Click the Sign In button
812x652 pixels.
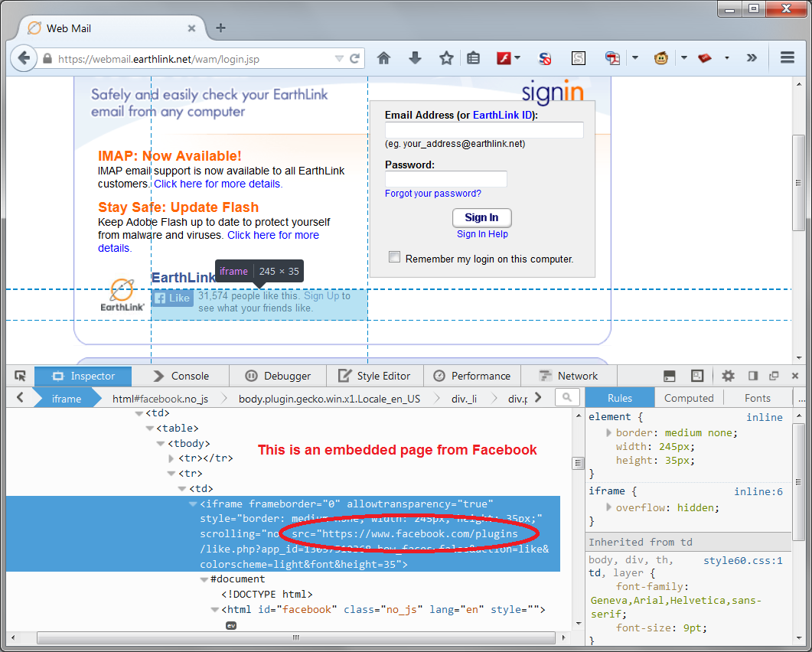tap(481, 217)
